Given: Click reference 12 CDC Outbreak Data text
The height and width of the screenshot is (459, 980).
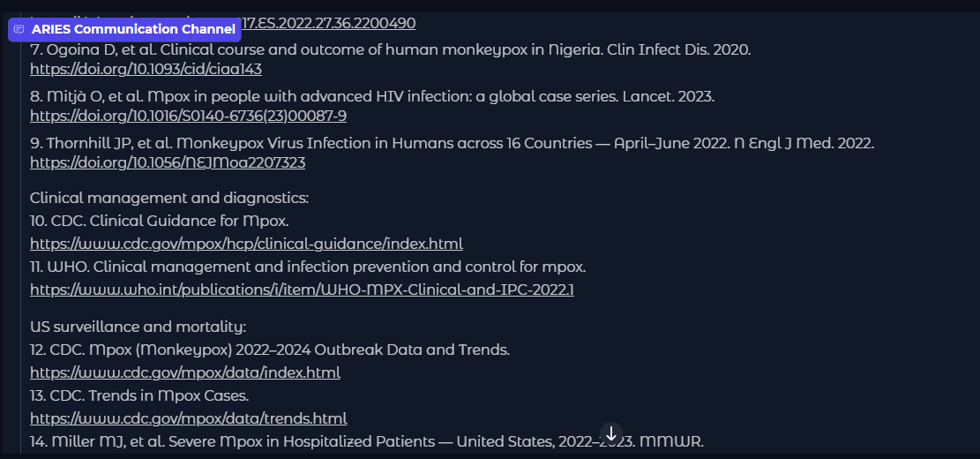Looking at the screenshot, I should (270, 350).
